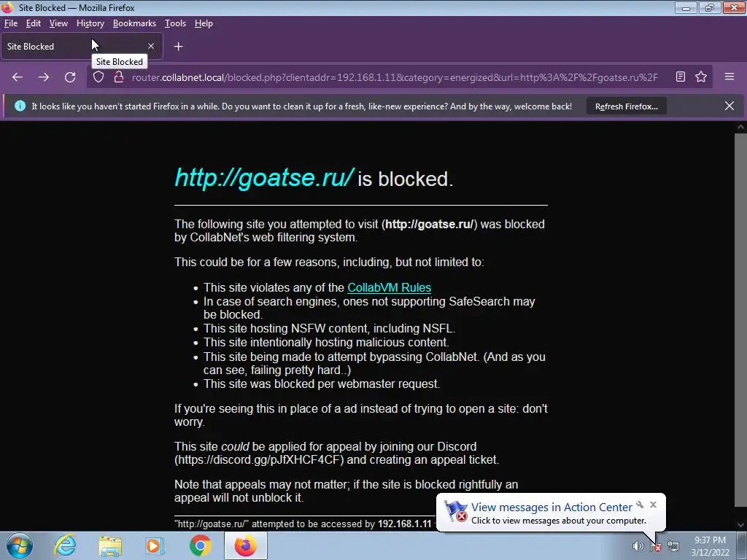
Task: Click the flag icon inside the Action Center balloon
Action: (455, 511)
